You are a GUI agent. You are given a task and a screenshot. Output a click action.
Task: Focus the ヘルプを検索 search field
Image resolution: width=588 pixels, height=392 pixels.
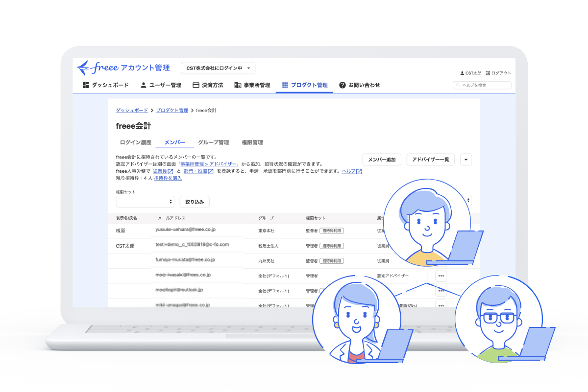(482, 85)
